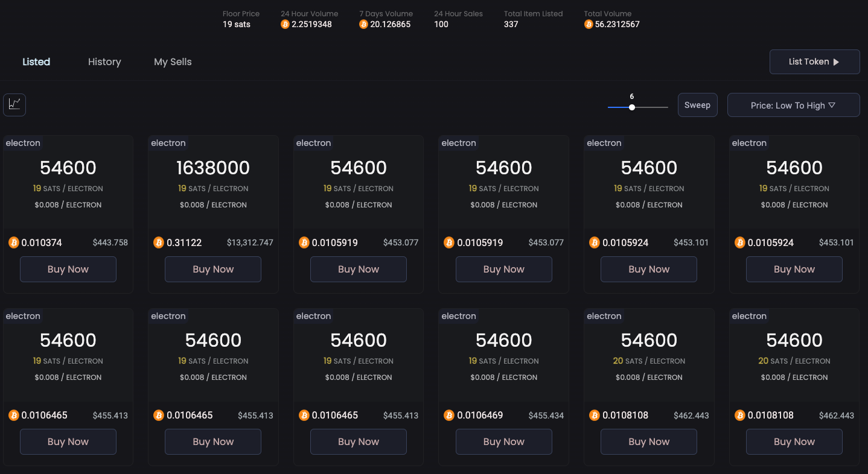Screen dimensions: 868x474
Task: Select the 1638000 electron listing card
Action: pyautogui.click(x=213, y=181)
